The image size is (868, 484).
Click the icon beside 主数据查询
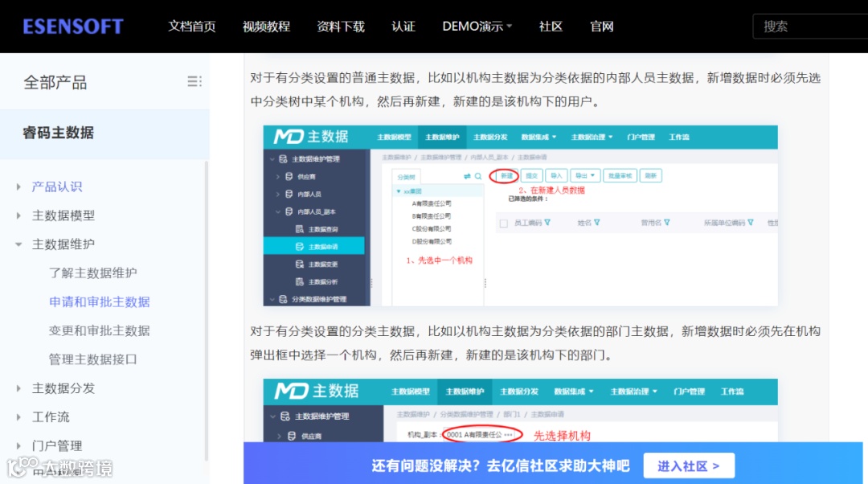pos(300,229)
